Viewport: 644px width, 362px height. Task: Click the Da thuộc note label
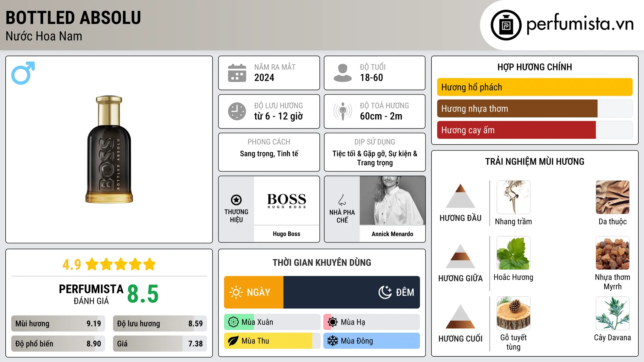613,222
